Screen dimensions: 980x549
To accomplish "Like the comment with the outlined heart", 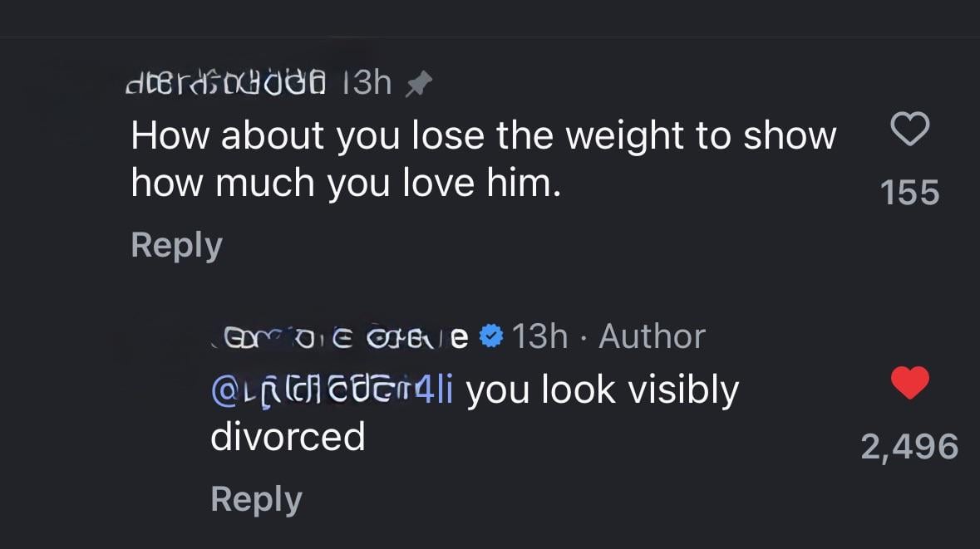I will tap(909, 130).
